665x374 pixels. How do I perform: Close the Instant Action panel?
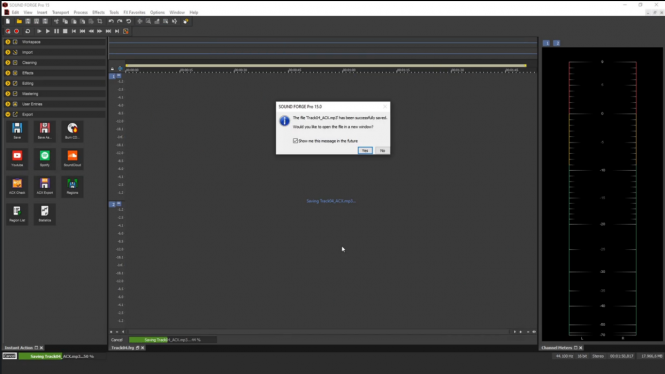click(x=42, y=348)
